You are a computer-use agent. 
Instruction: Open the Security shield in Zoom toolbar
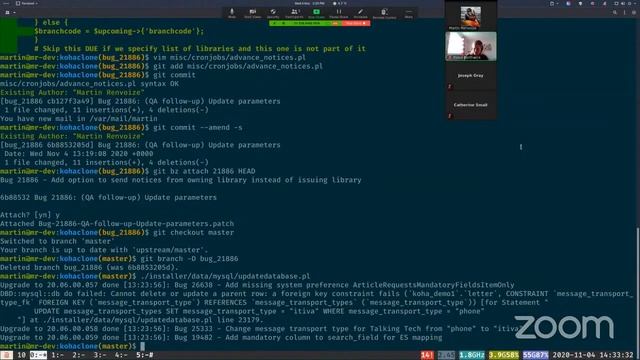(273, 13)
